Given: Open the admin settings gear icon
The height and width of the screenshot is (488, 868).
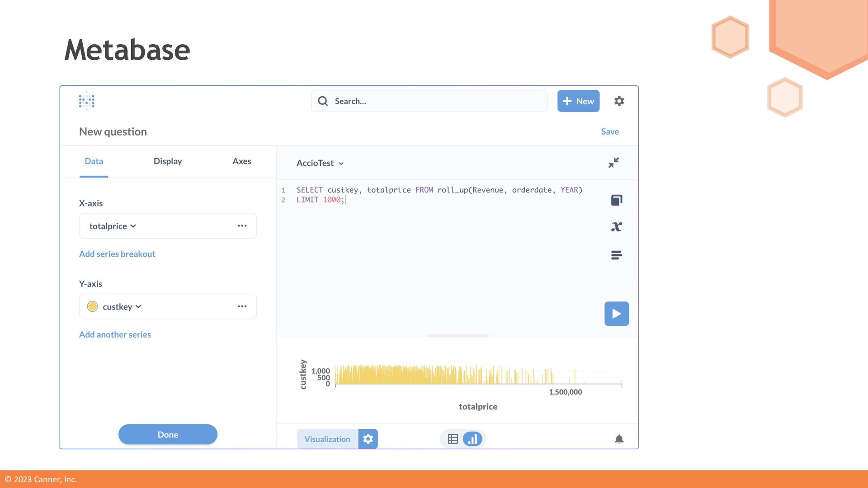Looking at the screenshot, I should click(x=619, y=101).
